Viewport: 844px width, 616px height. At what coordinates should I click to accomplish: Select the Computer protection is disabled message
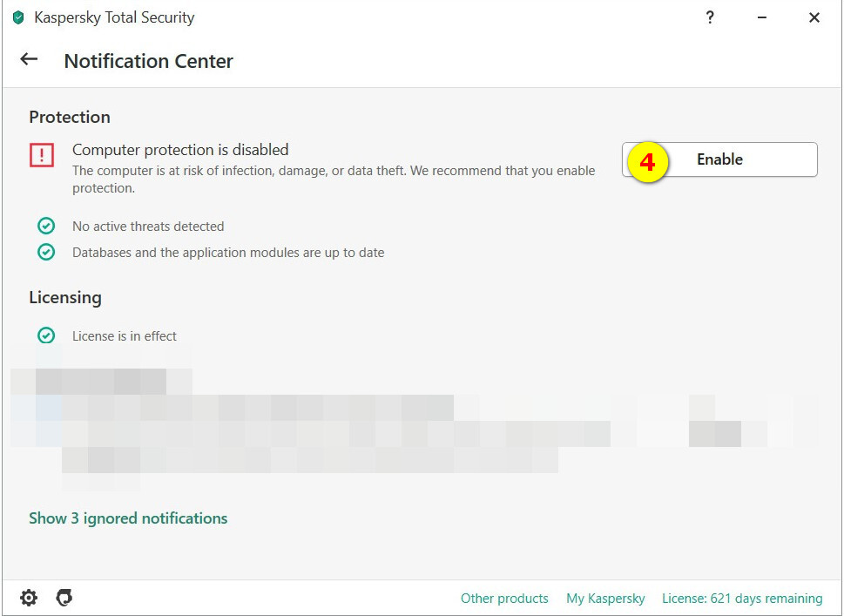[x=180, y=150]
